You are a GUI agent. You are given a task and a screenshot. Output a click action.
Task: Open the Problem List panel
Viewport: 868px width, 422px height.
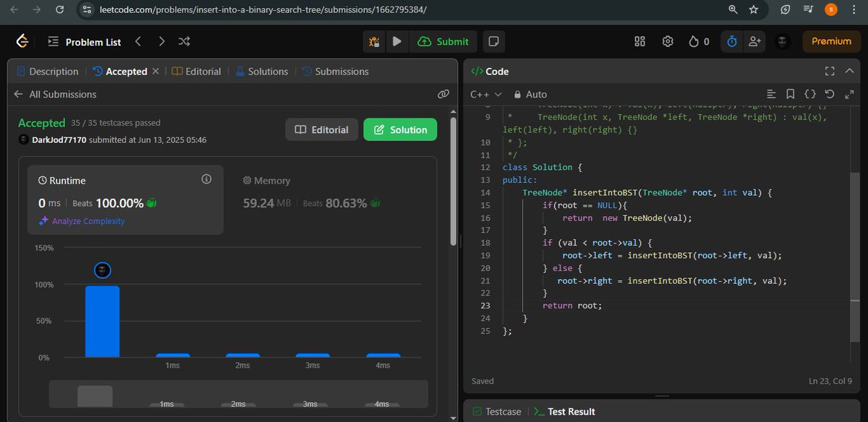coord(85,42)
